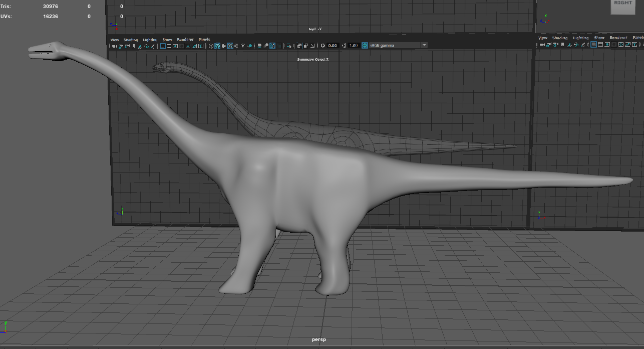Click the grease pencil icon
The image size is (644, 349).
pos(153,46)
